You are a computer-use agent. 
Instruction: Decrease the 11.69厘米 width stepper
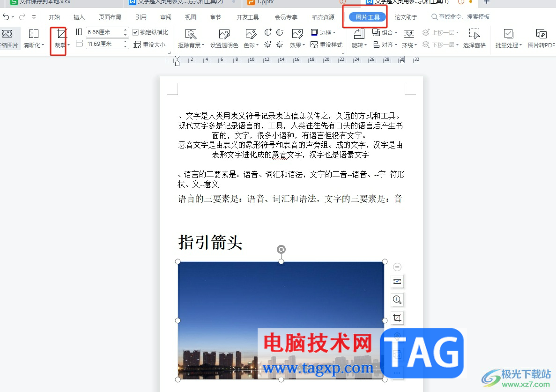point(126,46)
